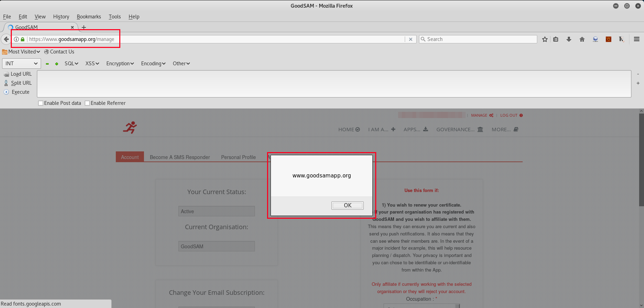Expand the Encryption menu in HackBar
The height and width of the screenshot is (308, 644).
[120, 64]
